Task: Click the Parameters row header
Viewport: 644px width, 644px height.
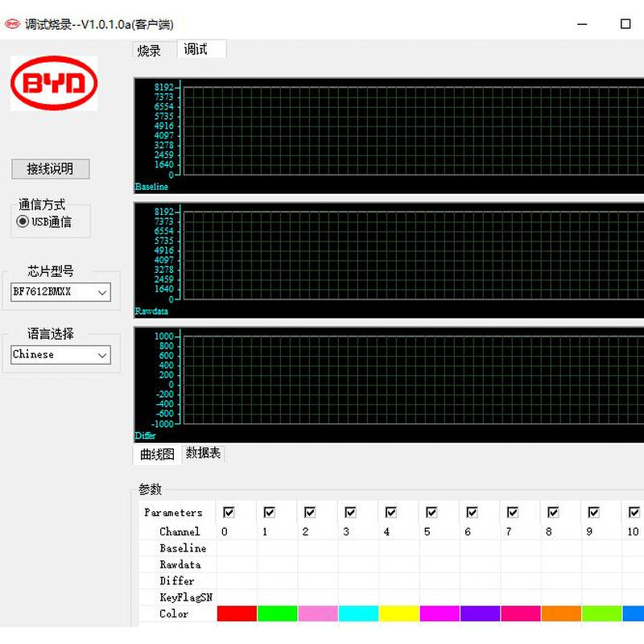Action: coord(174,513)
